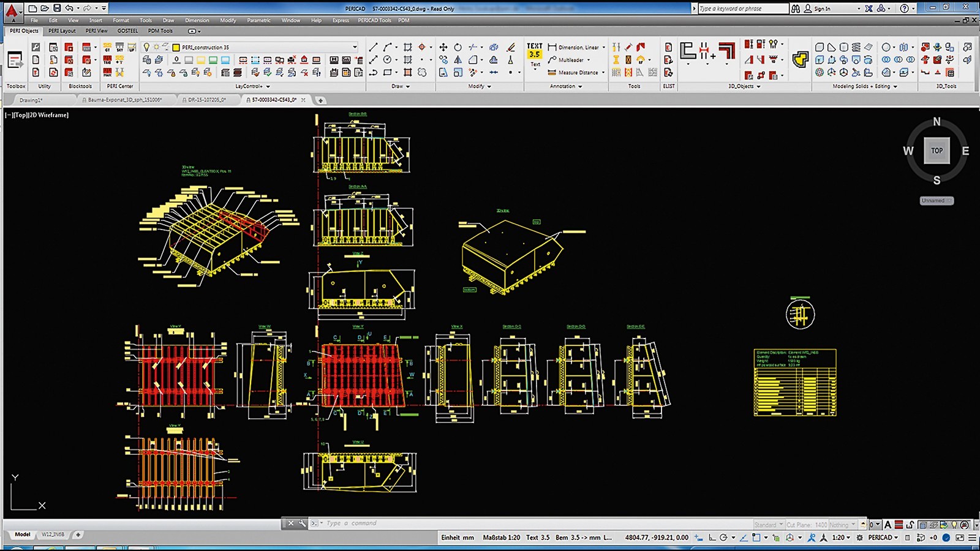Toggle the light bulb layer on/off icon

[x=146, y=47]
